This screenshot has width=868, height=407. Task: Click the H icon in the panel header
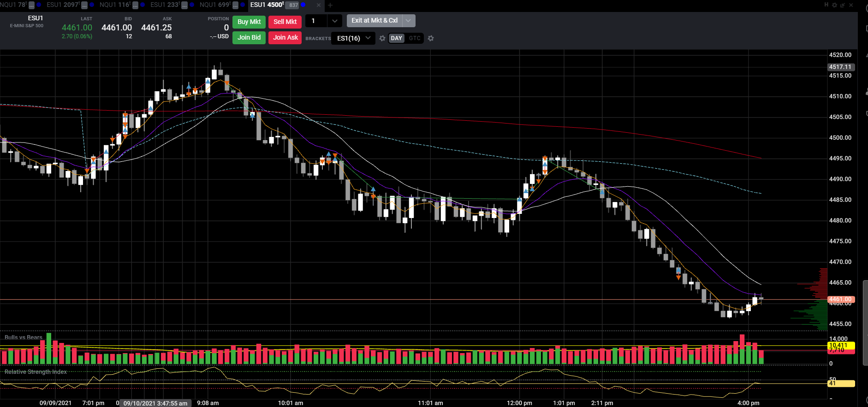826,5
